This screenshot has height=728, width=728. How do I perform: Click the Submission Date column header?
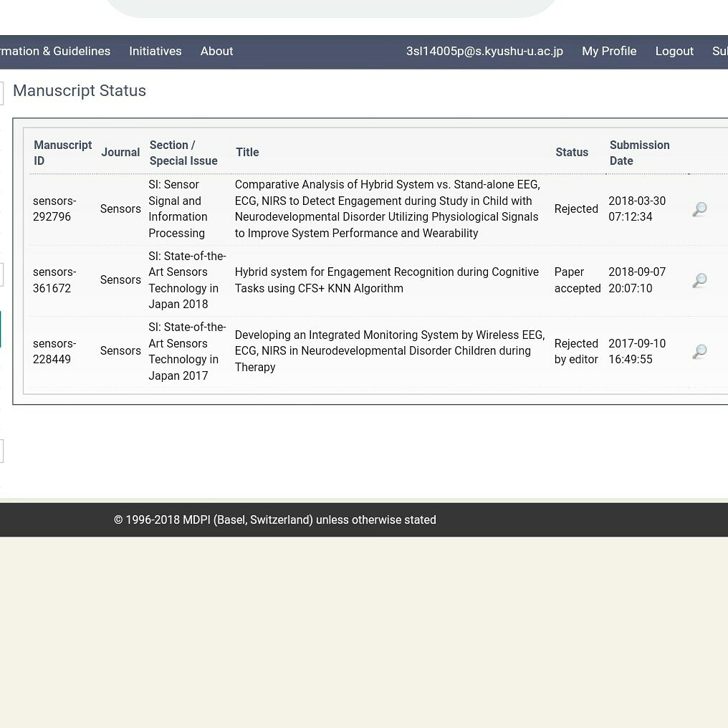pos(639,153)
